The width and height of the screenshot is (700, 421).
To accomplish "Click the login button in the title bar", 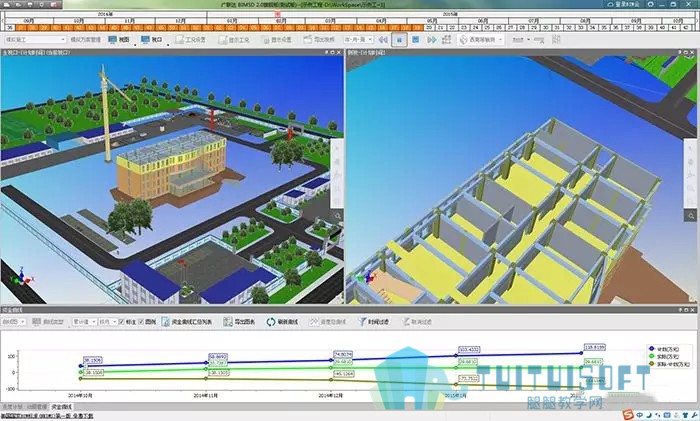I will [624, 4].
